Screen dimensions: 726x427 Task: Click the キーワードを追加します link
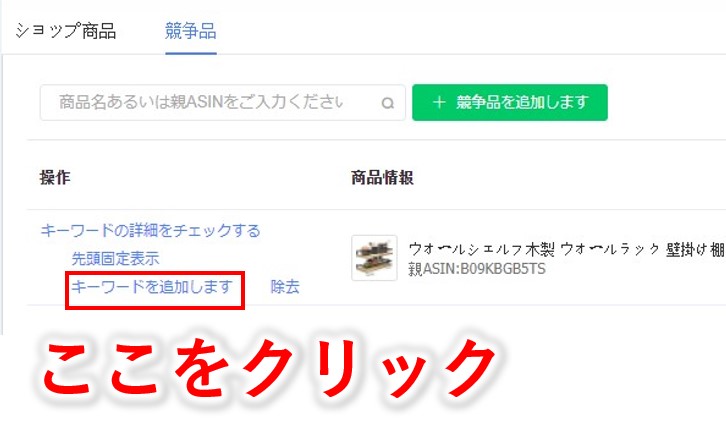[x=152, y=287]
